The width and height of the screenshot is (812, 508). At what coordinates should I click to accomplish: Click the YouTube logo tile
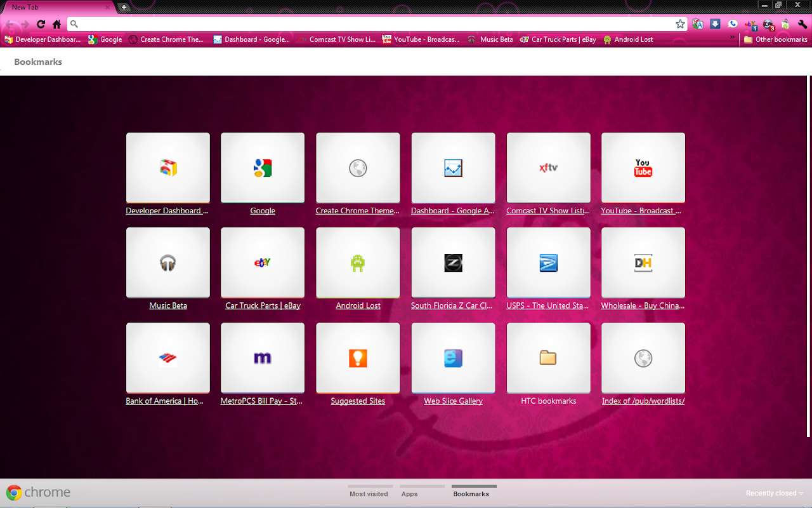point(643,168)
